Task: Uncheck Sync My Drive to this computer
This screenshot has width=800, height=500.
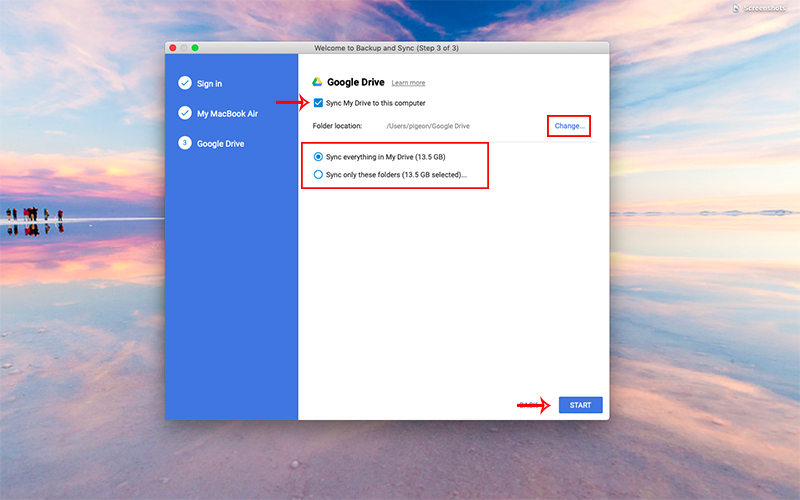Action: click(x=318, y=103)
